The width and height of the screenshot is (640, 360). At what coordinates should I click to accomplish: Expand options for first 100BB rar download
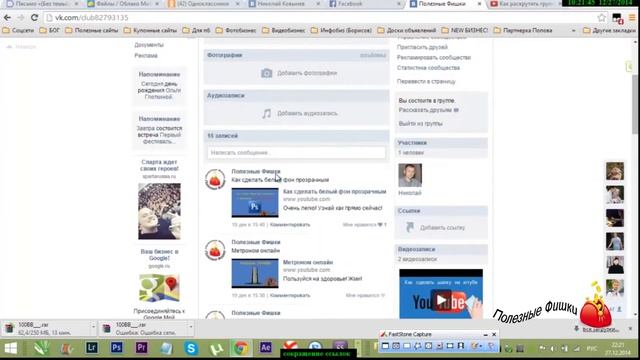click(x=93, y=327)
